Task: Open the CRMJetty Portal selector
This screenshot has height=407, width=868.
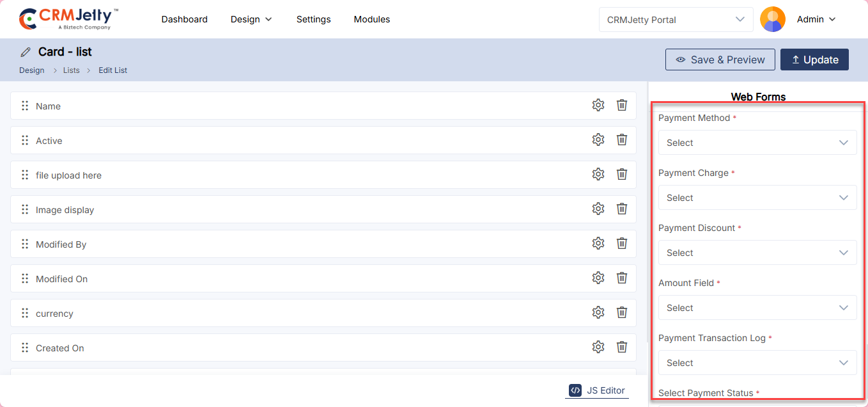Action: [x=676, y=19]
